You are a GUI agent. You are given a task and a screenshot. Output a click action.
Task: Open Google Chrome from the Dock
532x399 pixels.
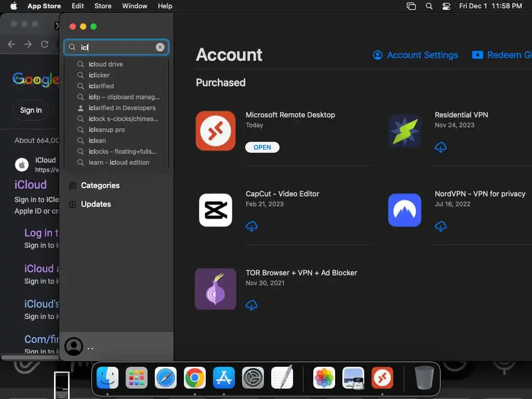pyautogui.click(x=195, y=378)
